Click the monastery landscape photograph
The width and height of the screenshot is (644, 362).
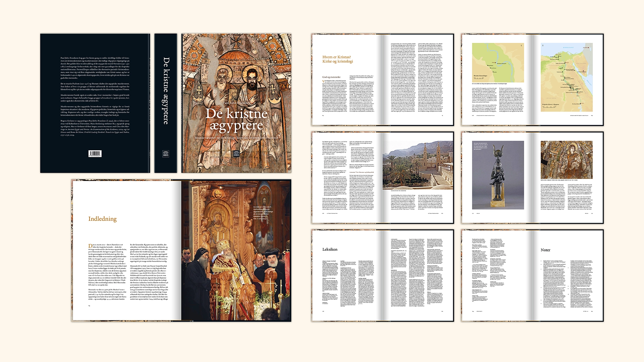(x=418, y=165)
